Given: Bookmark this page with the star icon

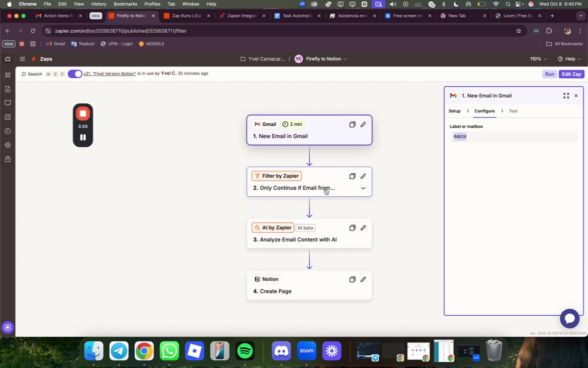Looking at the screenshot, I should point(519,31).
